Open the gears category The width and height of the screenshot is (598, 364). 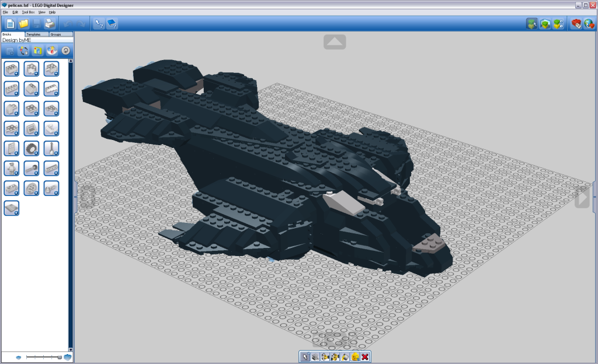[32, 188]
